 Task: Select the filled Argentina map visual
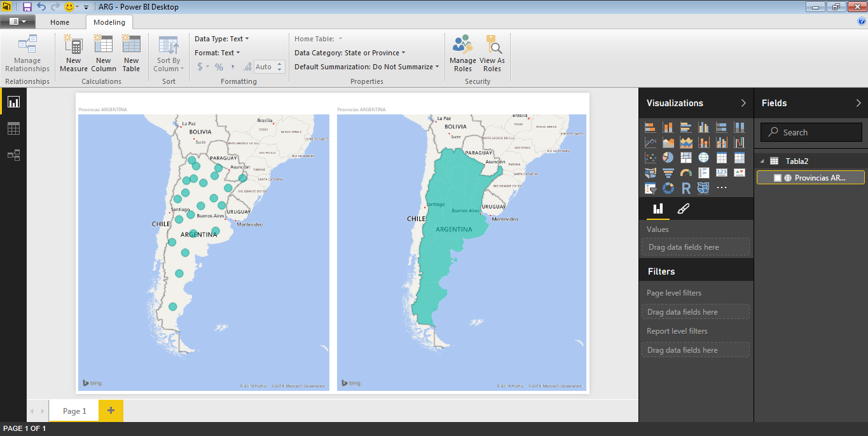tap(462, 252)
